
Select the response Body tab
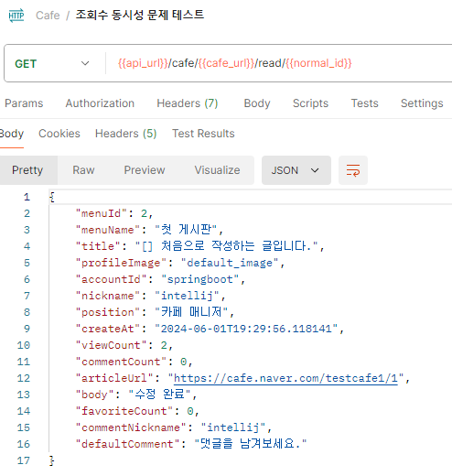tap(12, 134)
